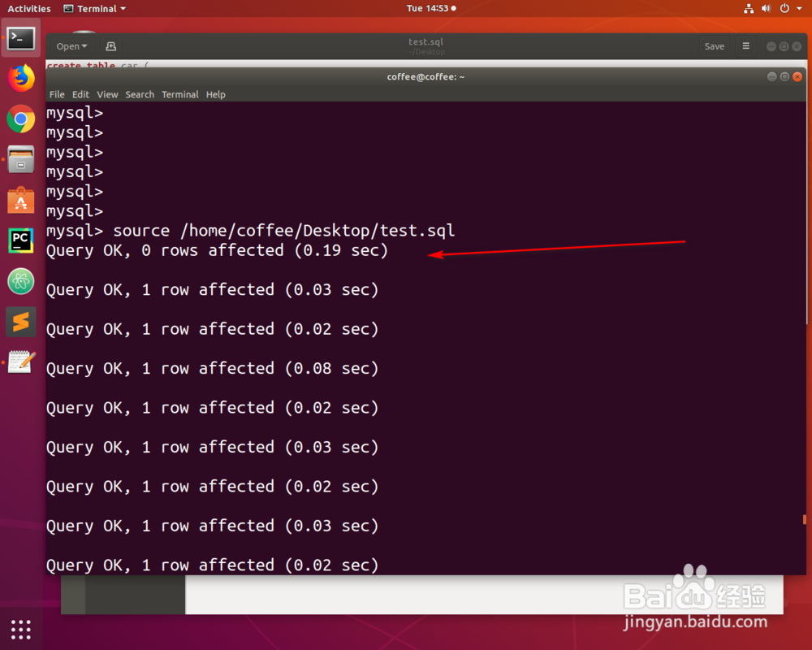
Task: Open the Terminal launcher in the dock
Action: (21, 38)
